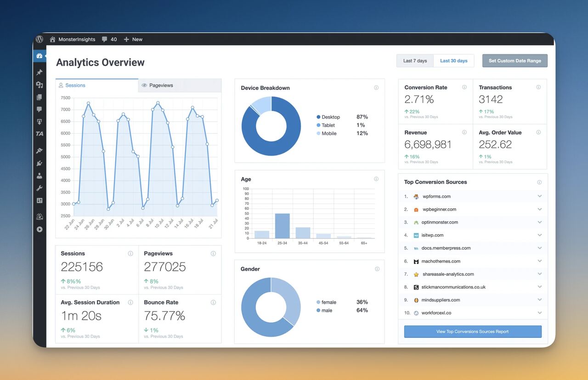
Task: Open the WordPress logo menu
Action: pos(40,39)
